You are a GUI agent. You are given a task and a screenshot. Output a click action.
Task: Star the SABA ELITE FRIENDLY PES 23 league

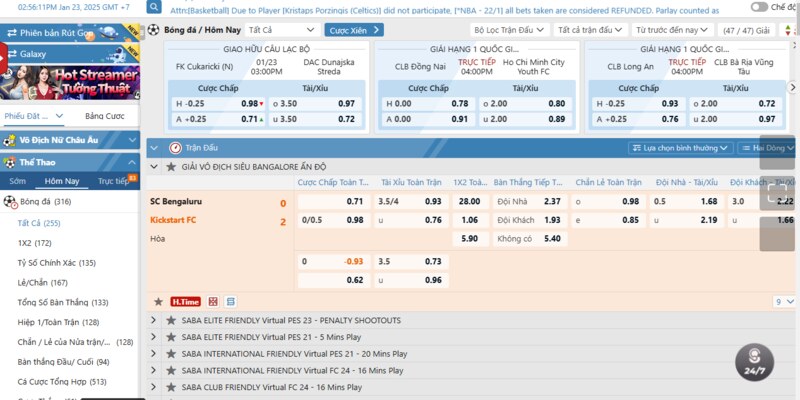point(170,320)
